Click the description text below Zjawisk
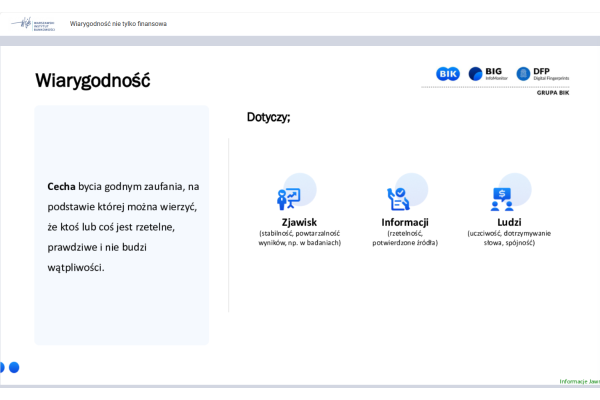Viewport: 600px width, 400px height. coord(299,238)
